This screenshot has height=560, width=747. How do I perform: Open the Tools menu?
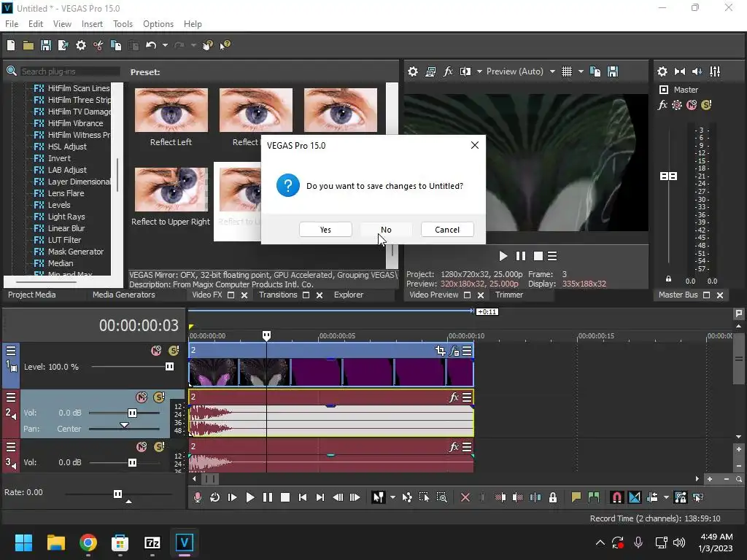click(123, 24)
